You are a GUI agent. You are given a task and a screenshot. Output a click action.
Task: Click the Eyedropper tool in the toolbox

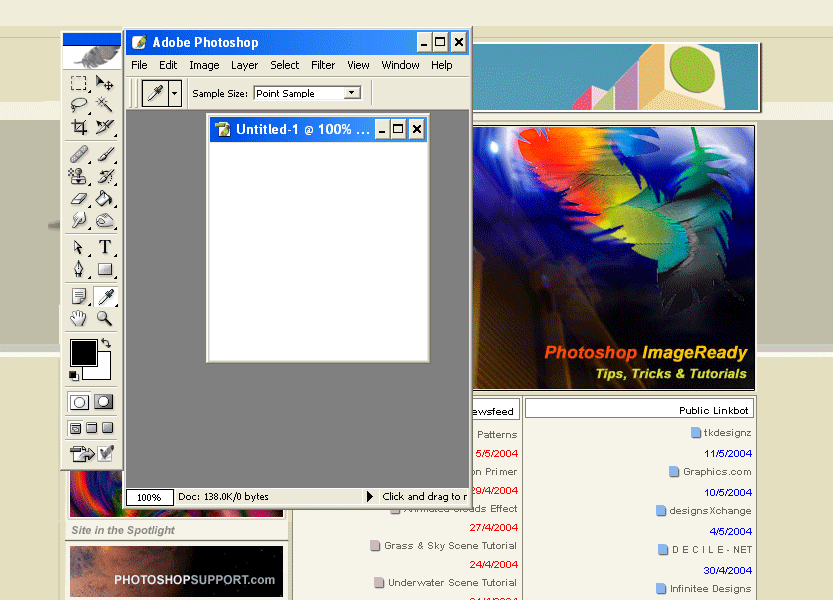105,297
